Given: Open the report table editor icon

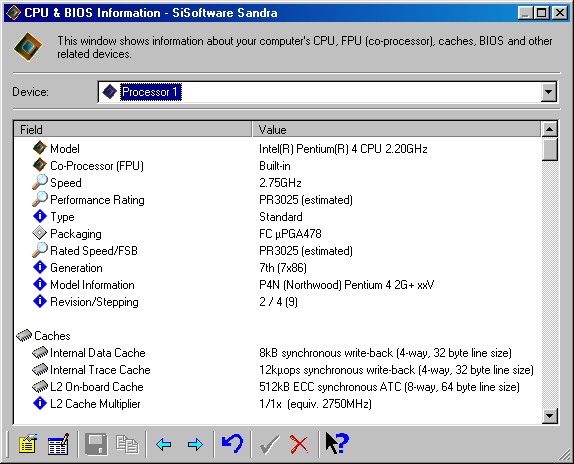Looking at the screenshot, I should [59, 444].
